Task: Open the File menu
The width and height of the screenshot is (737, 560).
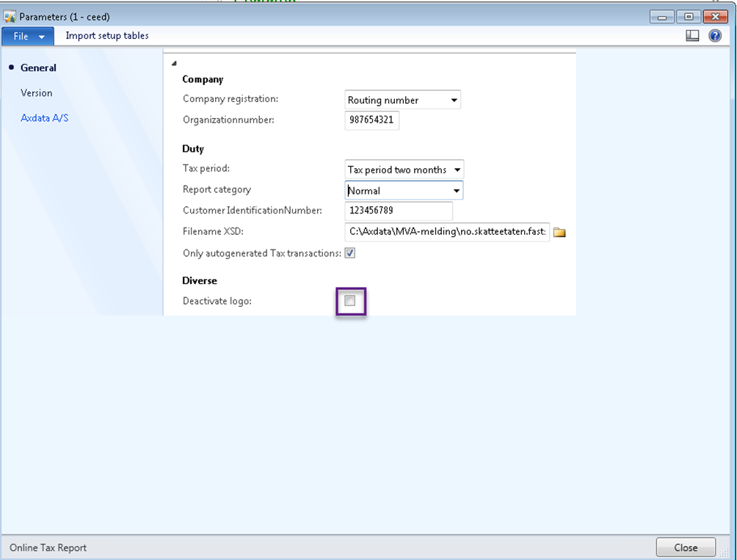Action: (28, 36)
